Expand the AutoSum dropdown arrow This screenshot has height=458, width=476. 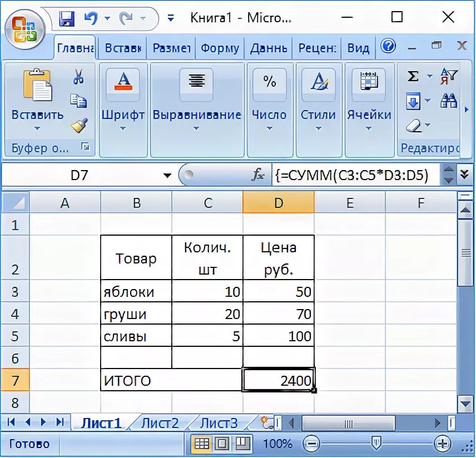430,76
